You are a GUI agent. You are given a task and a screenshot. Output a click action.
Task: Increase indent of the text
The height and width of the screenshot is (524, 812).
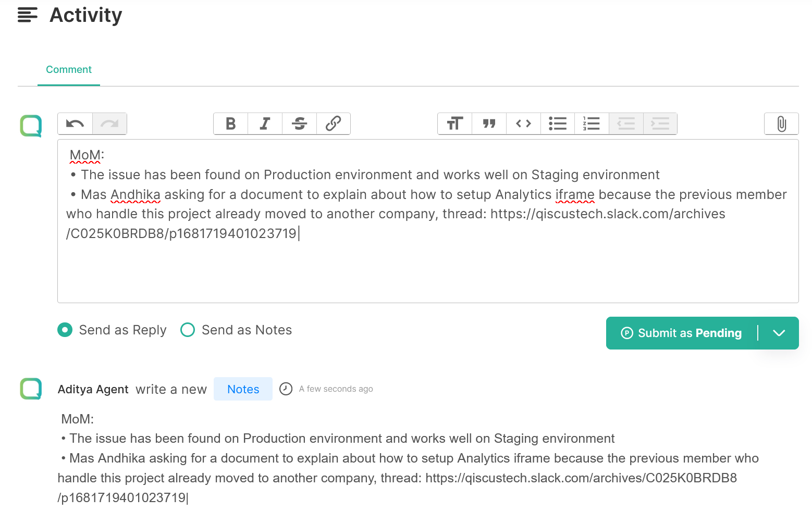pyautogui.click(x=660, y=124)
